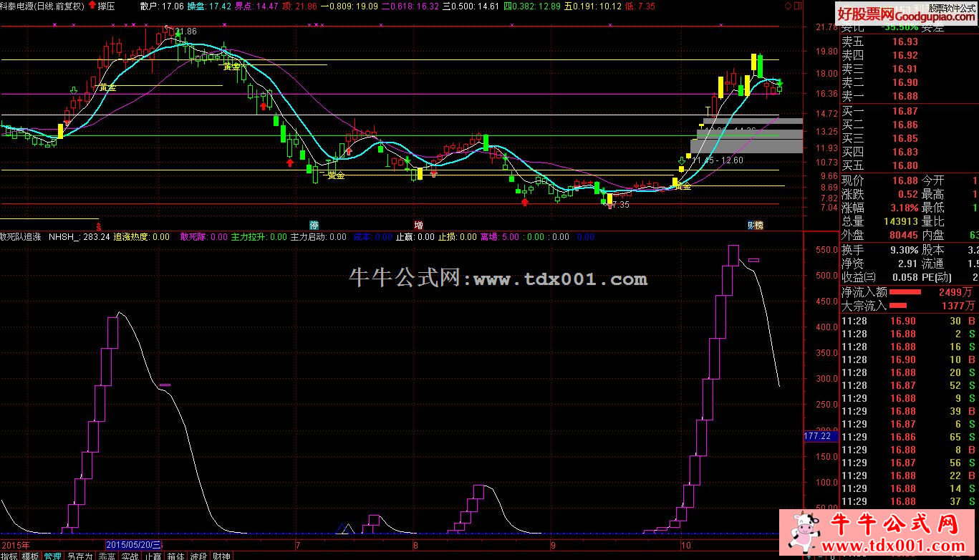Click the 主力拉升: 0.00 readout
The image size is (979, 560).
[x=259, y=236]
